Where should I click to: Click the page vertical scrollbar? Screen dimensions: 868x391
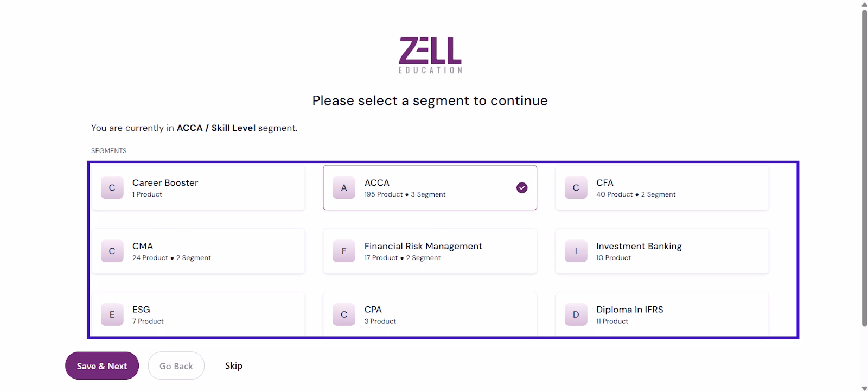pyautogui.click(x=864, y=163)
